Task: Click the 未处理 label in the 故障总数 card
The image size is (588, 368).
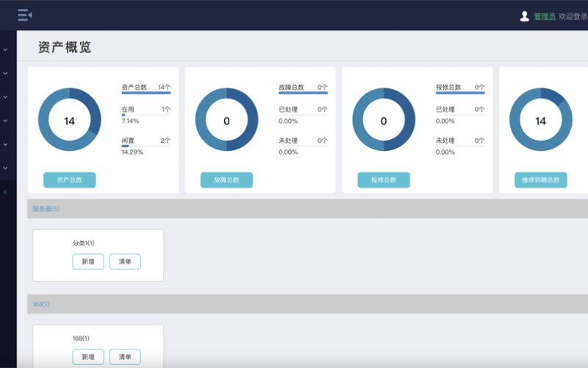Action: click(x=288, y=141)
